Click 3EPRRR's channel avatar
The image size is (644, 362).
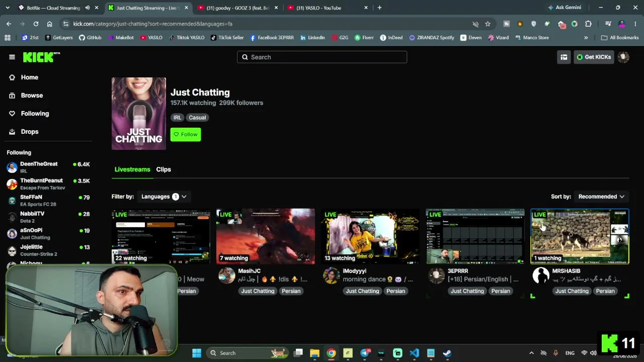coord(436,275)
